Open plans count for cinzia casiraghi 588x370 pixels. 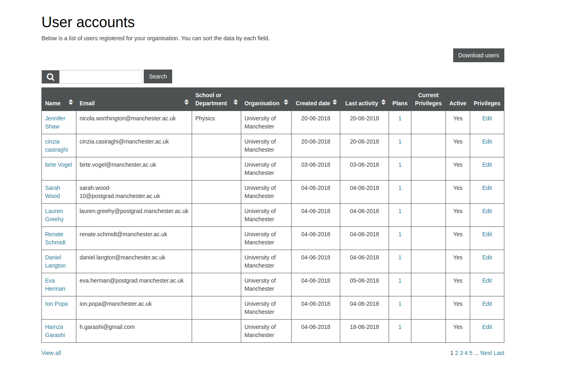point(400,141)
